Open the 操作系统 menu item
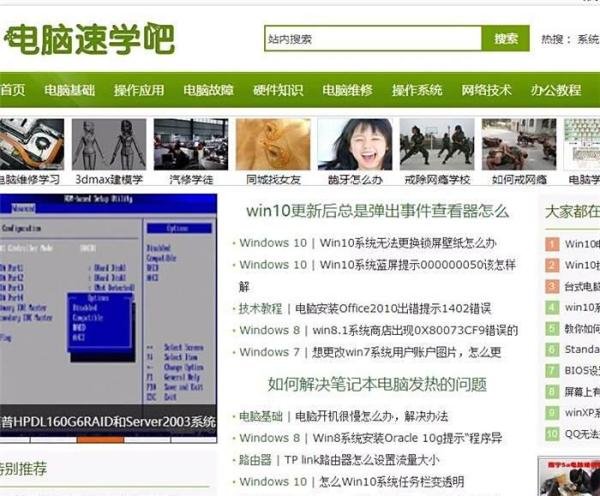This screenshot has width=600, height=496. click(417, 90)
